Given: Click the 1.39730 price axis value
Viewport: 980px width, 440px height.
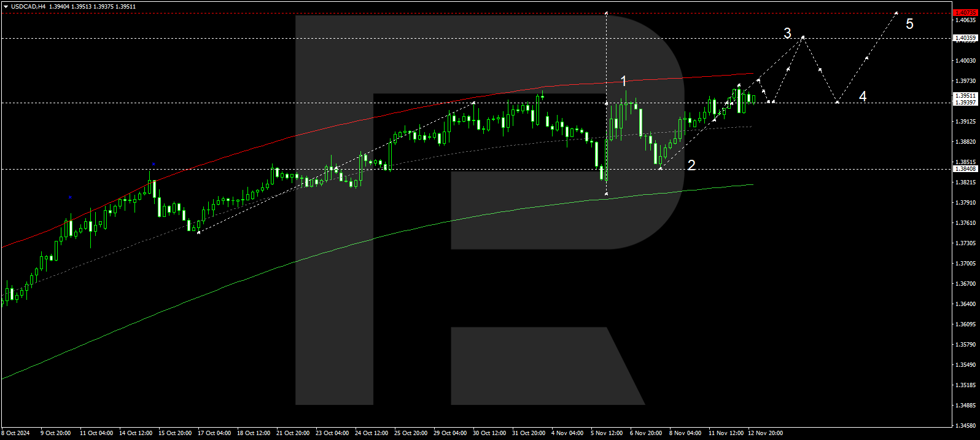Looking at the screenshot, I should pyautogui.click(x=966, y=81).
